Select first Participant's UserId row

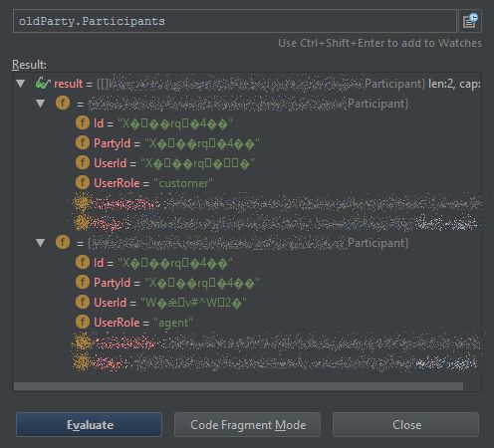click(247, 163)
